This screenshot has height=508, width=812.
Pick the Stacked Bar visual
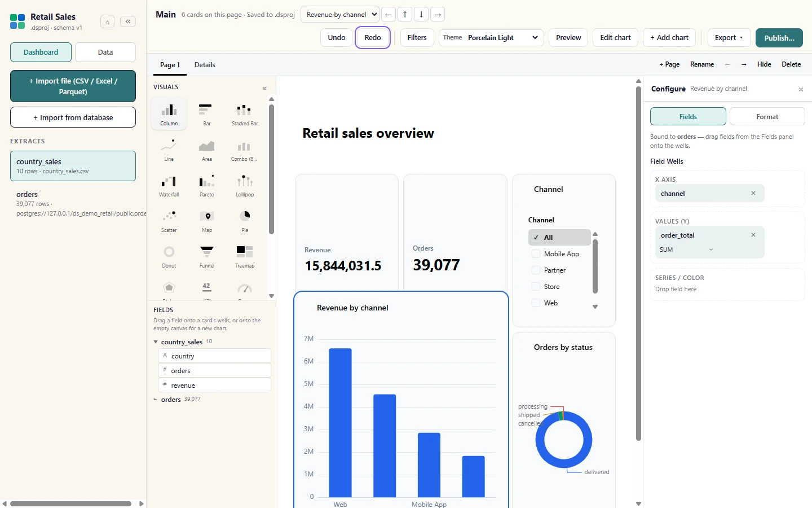(x=245, y=113)
